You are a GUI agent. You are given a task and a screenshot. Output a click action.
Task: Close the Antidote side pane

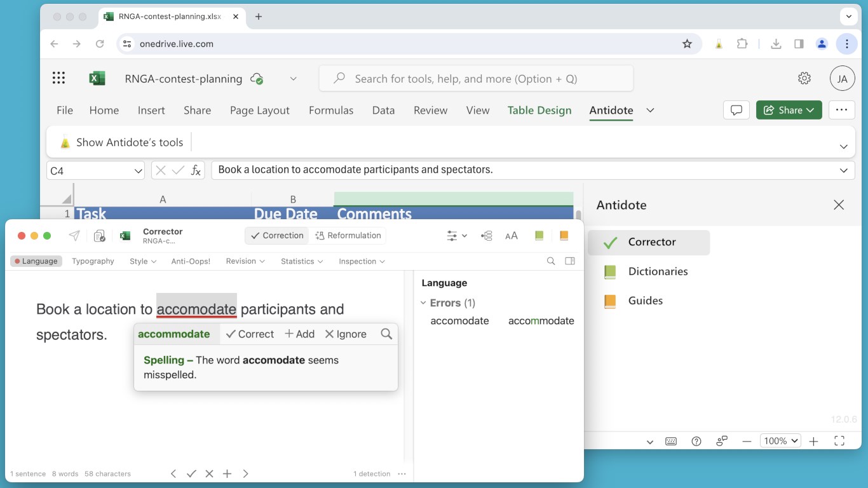click(839, 205)
